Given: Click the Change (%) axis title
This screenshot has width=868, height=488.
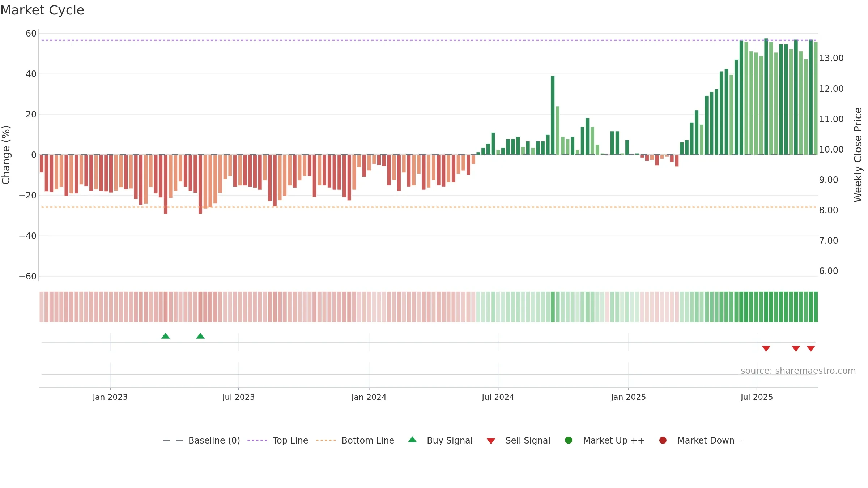Looking at the screenshot, I should tap(6, 155).
